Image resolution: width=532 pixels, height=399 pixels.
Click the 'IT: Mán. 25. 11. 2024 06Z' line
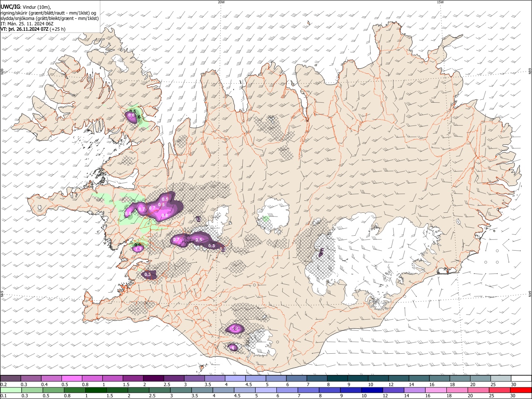coord(27,24)
